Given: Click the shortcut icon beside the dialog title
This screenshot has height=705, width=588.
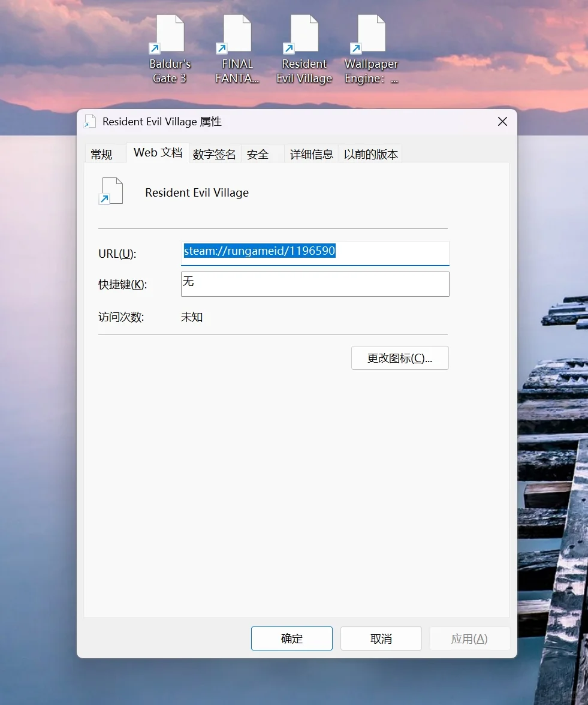Looking at the screenshot, I should click(90, 121).
